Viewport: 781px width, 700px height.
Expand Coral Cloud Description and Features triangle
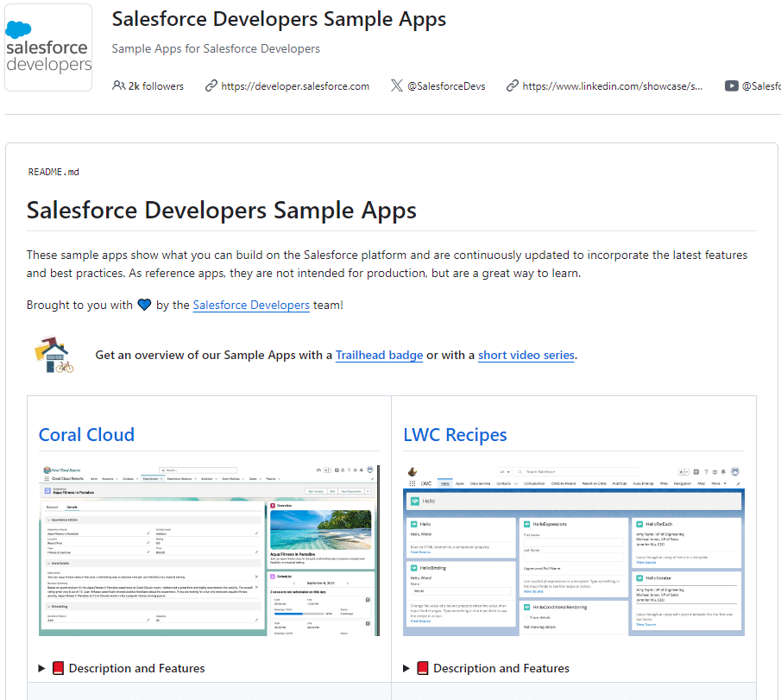click(41, 668)
